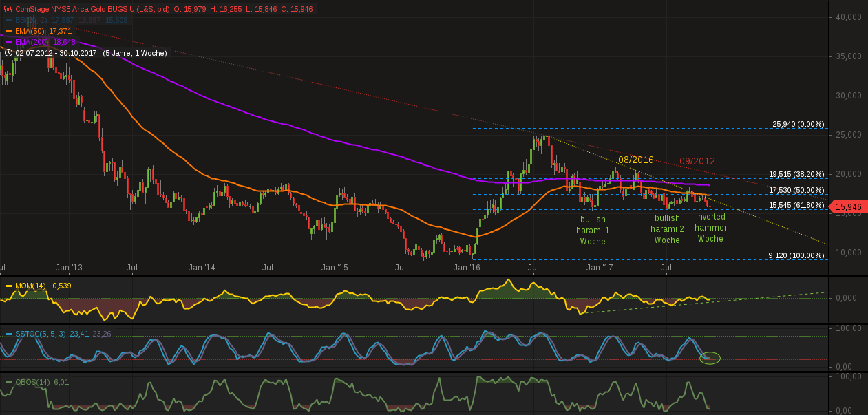The width and height of the screenshot is (868, 415).
Task: Select the ComStage NYSE Arca Gold BUGS U title
Action: pos(76,9)
